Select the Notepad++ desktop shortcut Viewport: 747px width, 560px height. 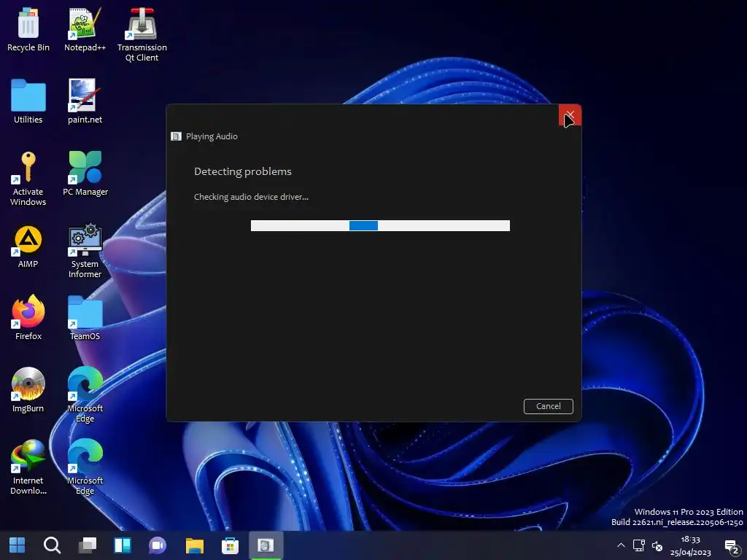(85, 29)
